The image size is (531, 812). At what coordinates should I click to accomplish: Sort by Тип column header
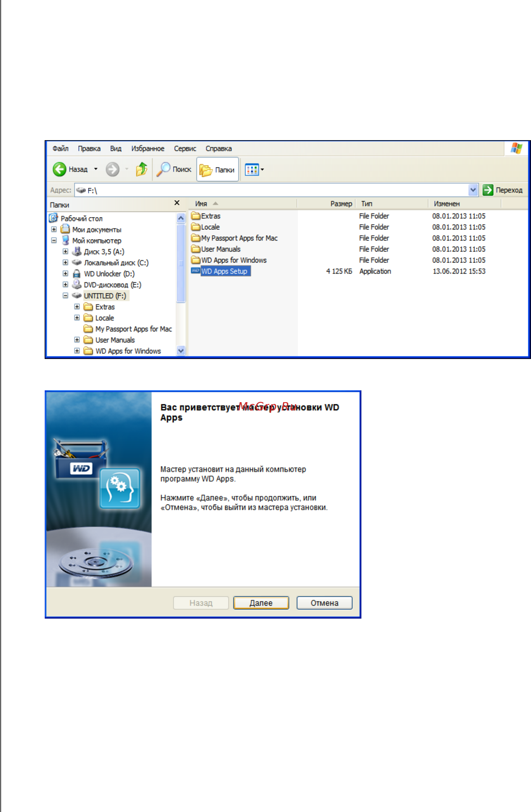coord(391,204)
